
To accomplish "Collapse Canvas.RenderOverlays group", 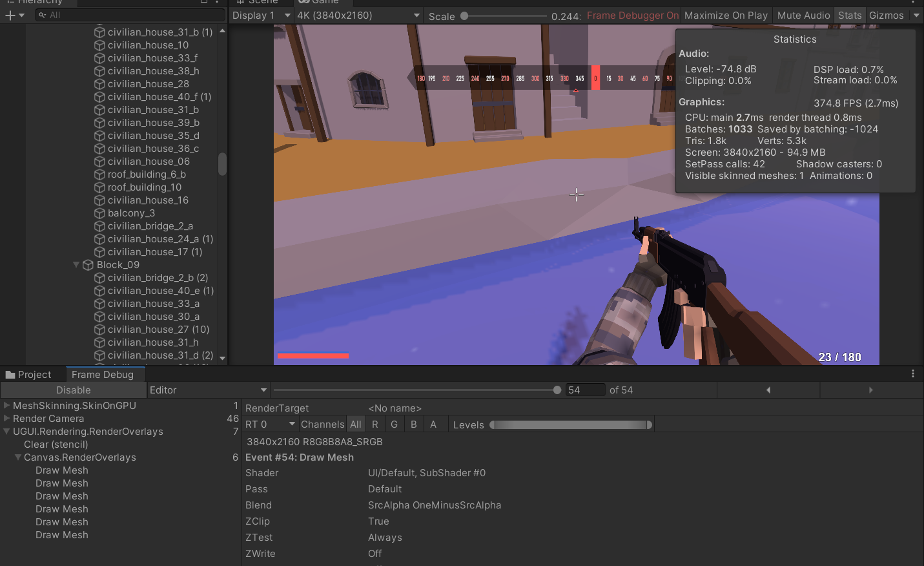I will (x=18, y=457).
